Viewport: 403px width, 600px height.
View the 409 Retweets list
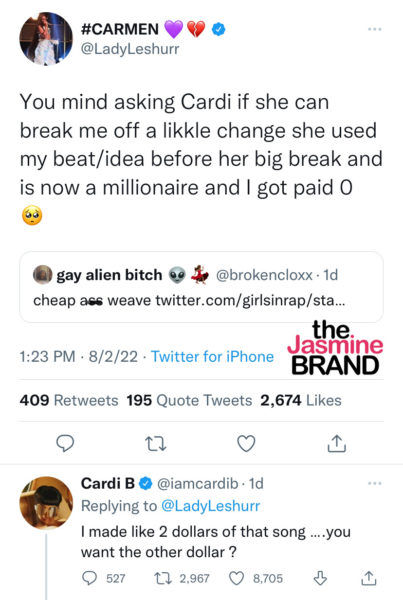[69, 400]
